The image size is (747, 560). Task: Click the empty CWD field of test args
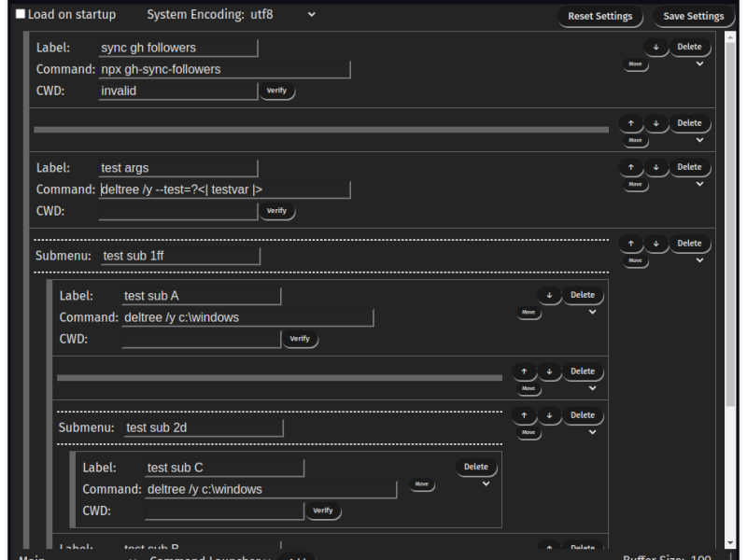coord(178,212)
